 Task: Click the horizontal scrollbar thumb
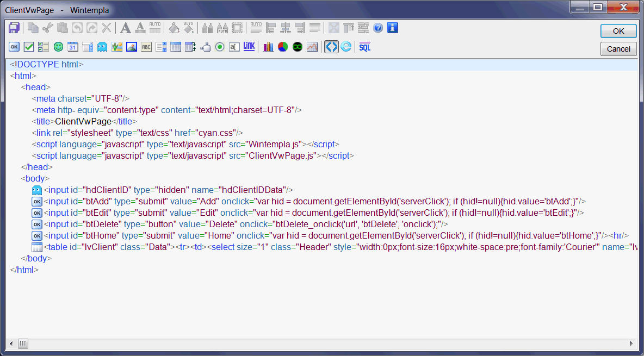pyautogui.click(x=23, y=343)
